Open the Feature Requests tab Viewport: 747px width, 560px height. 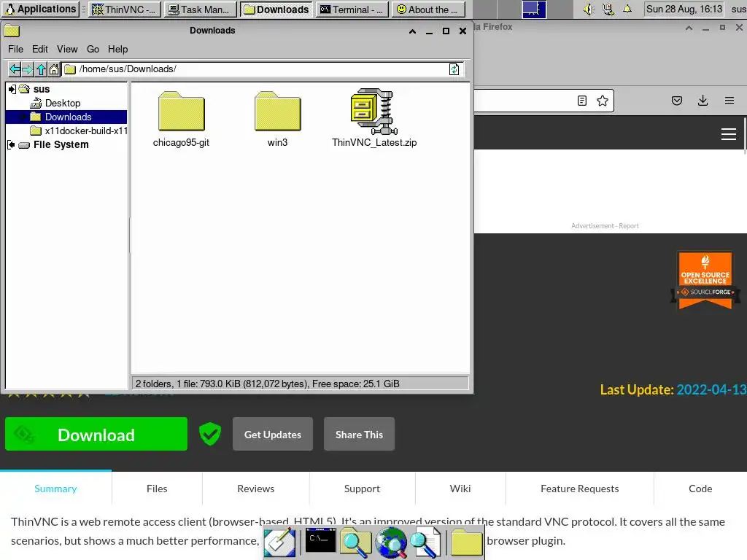pyautogui.click(x=580, y=489)
